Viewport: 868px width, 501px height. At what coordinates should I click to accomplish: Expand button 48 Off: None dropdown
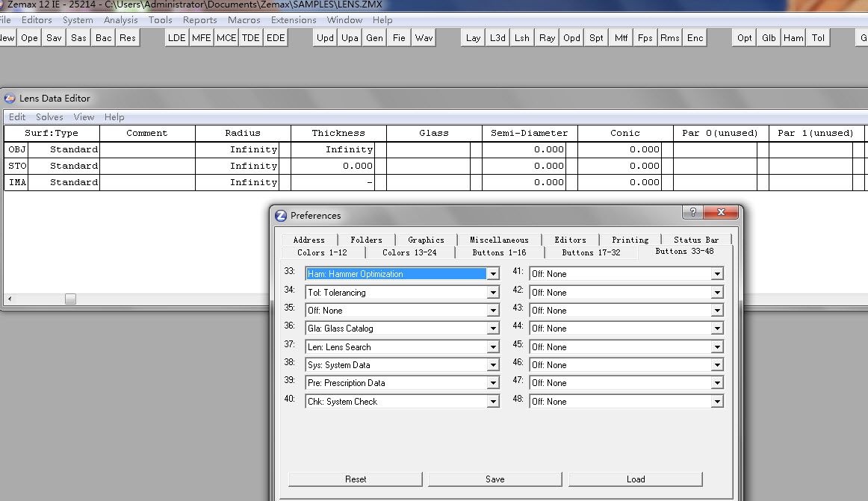pos(717,402)
